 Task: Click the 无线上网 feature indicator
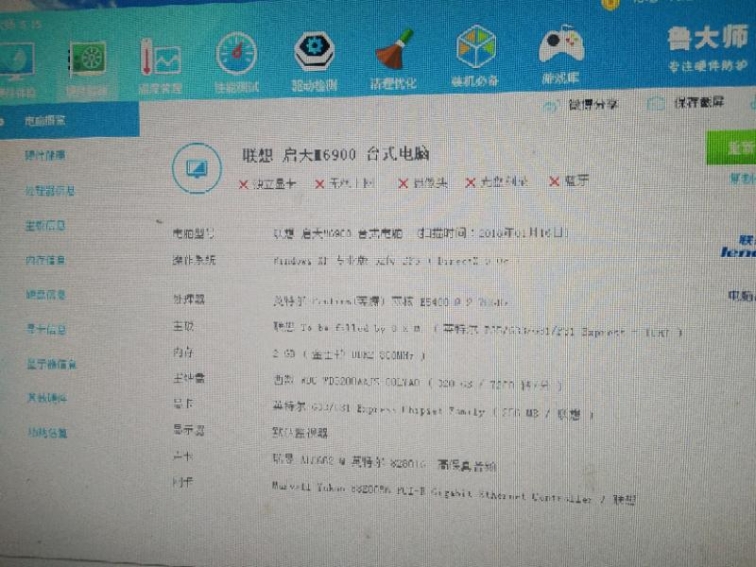(x=345, y=183)
